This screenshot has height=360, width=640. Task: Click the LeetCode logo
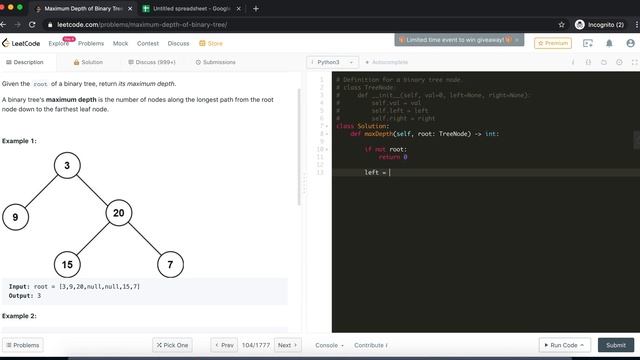coord(21,43)
